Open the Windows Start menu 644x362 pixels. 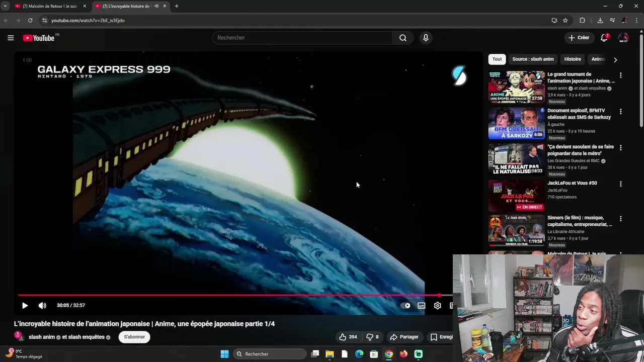tap(224, 354)
